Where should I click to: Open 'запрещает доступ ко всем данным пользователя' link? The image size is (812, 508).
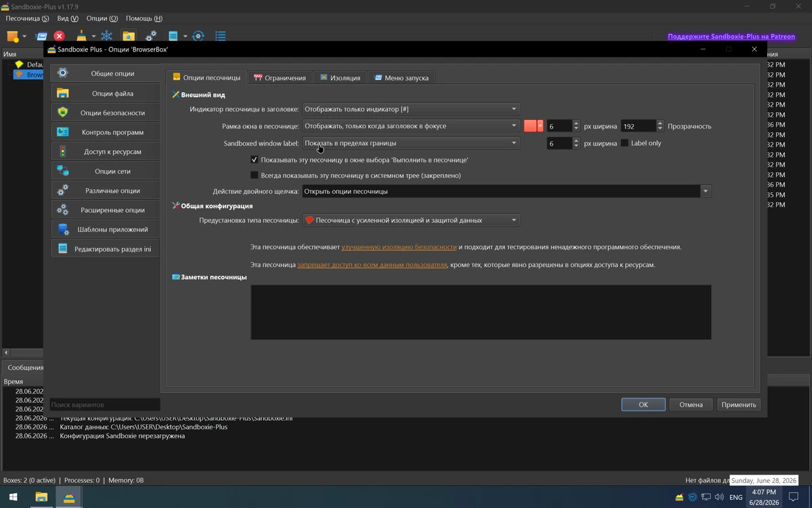372,265
